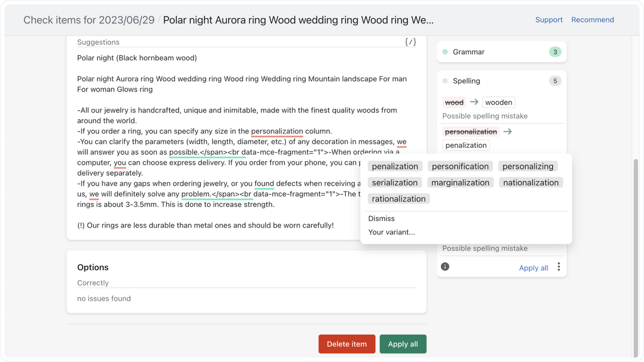Collapse the Spelling category card

coord(502,81)
